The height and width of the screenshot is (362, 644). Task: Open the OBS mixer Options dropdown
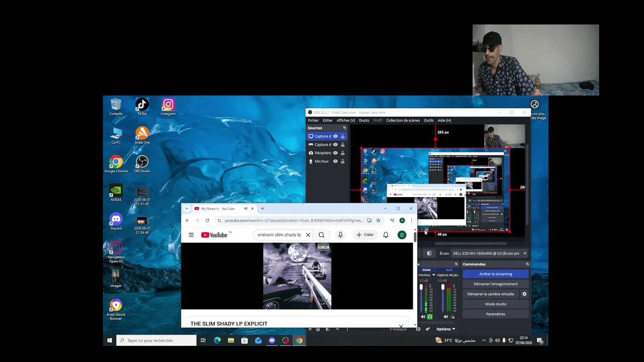pyautogui.click(x=446, y=329)
